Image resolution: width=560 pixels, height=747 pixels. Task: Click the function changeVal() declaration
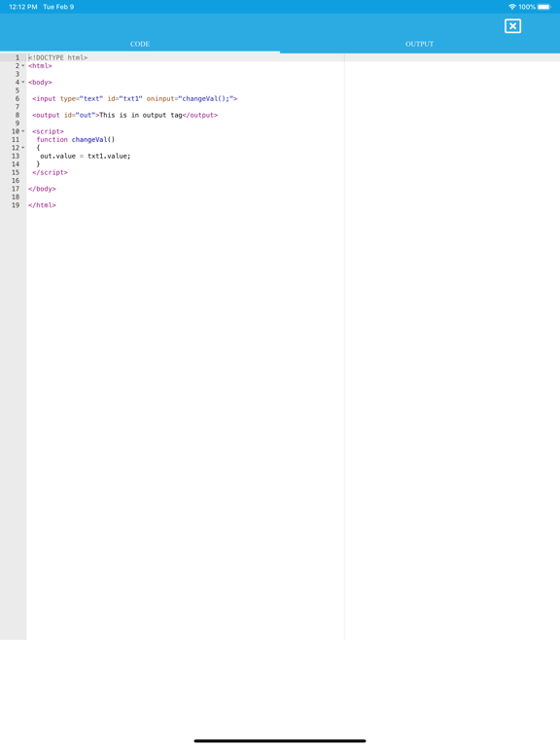[76, 140]
